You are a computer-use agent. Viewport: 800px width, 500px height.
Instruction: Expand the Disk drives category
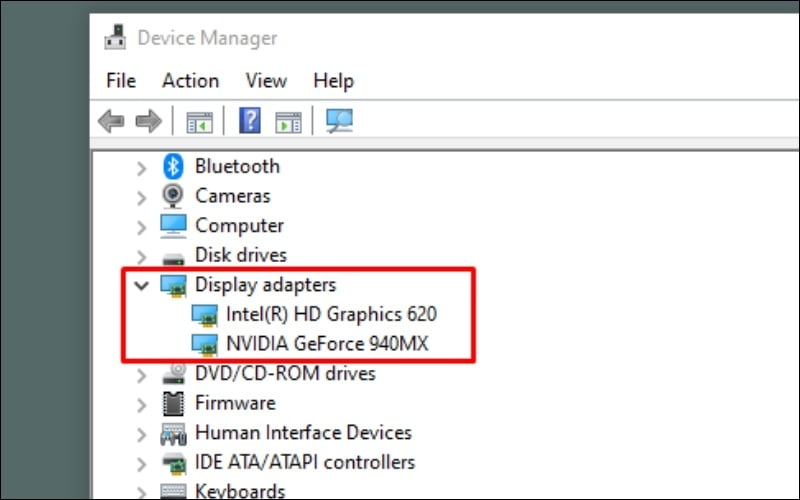click(x=141, y=256)
